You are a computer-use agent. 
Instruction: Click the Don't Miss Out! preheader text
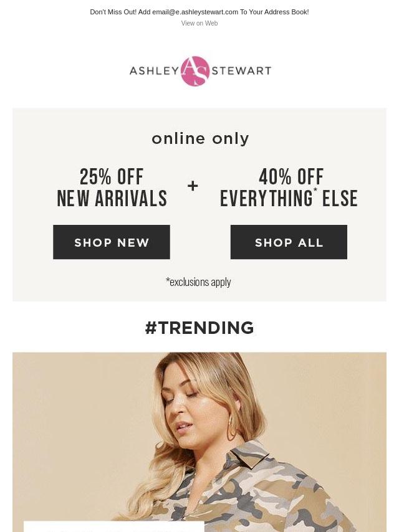click(113, 12)
